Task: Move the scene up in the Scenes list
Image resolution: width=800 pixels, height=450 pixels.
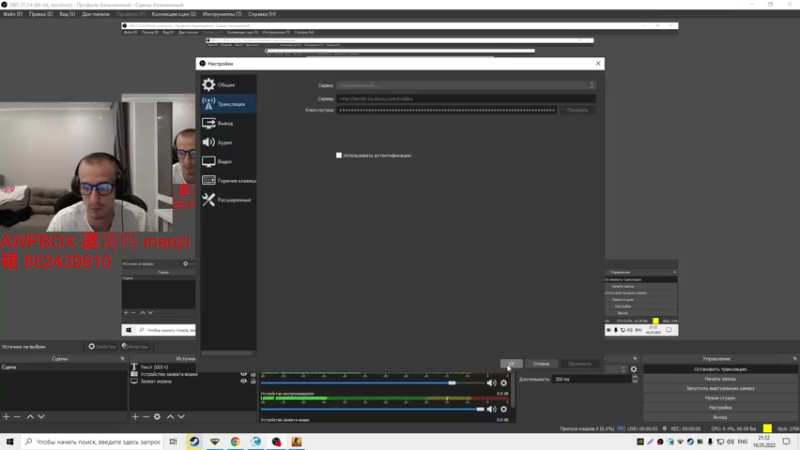Action: 30,417
